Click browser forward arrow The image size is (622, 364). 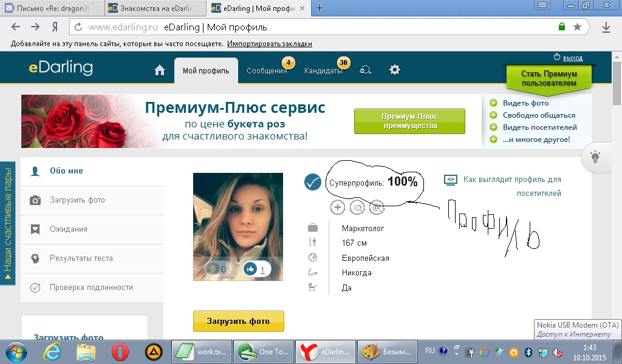pos(35,27)
